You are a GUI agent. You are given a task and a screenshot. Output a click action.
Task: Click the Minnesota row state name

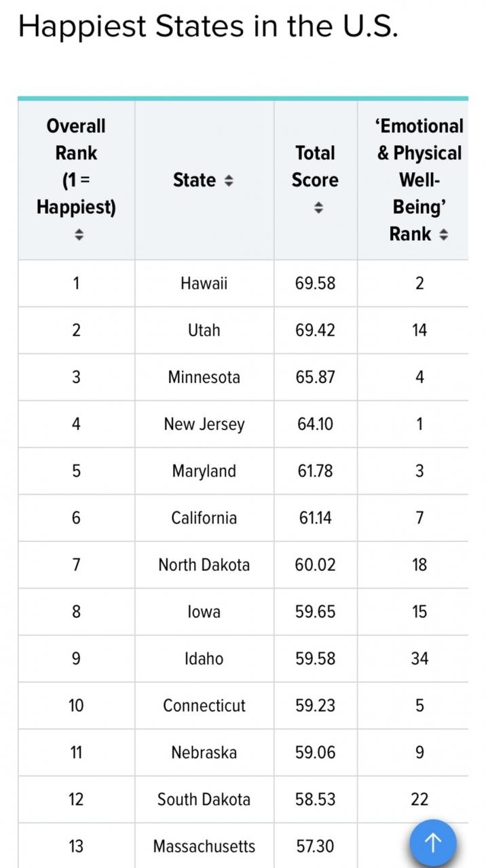click(x=204, y=377)
